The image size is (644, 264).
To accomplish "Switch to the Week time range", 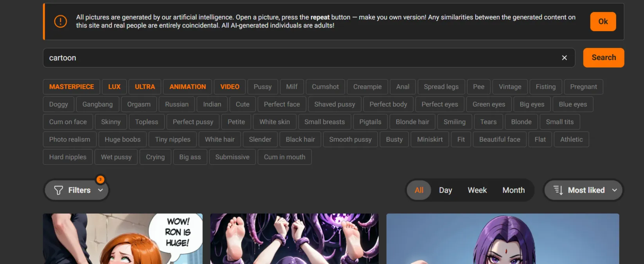I will (x=477, y=190).
